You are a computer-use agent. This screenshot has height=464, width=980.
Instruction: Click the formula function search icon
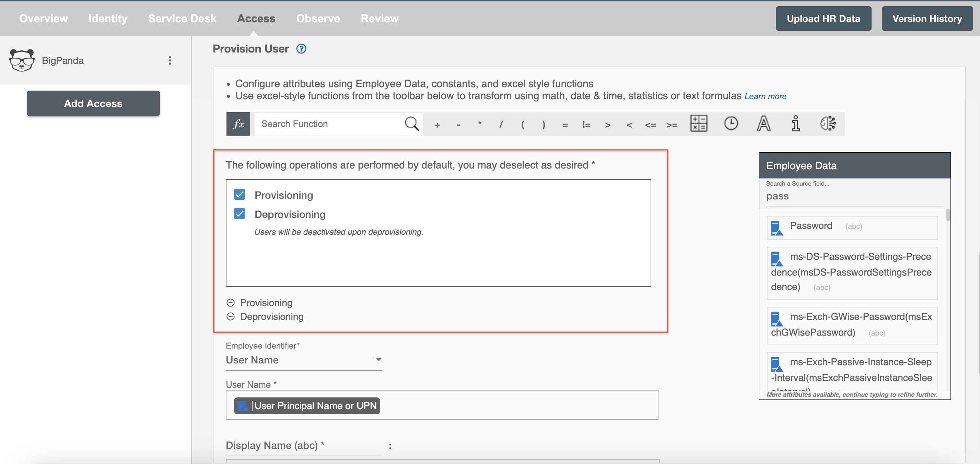(x=412, y=124)
